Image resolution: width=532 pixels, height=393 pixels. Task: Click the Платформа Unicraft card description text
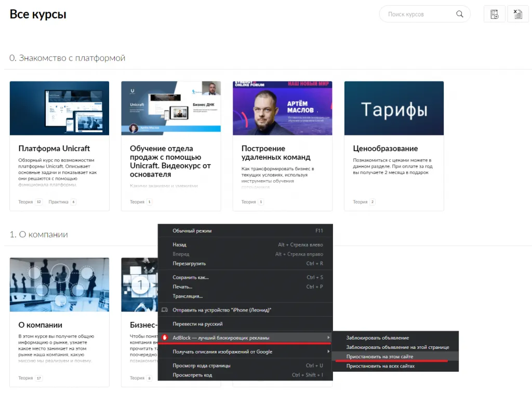tap(57, 172)
